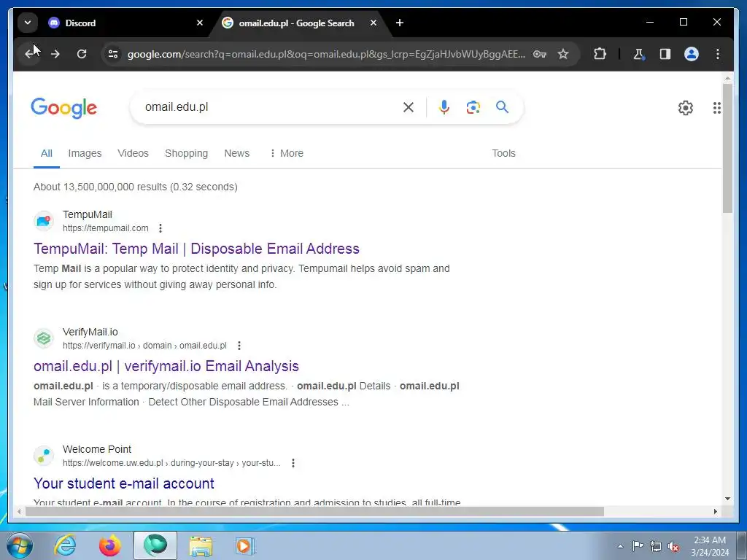The height and width of the screenshot is (560, 747).
Task: Click the TempuMail favicon
Action: tap(44, 221)
